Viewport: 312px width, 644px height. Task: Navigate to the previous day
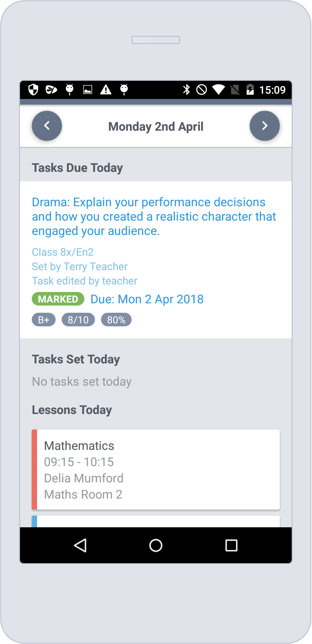[47, 126]
